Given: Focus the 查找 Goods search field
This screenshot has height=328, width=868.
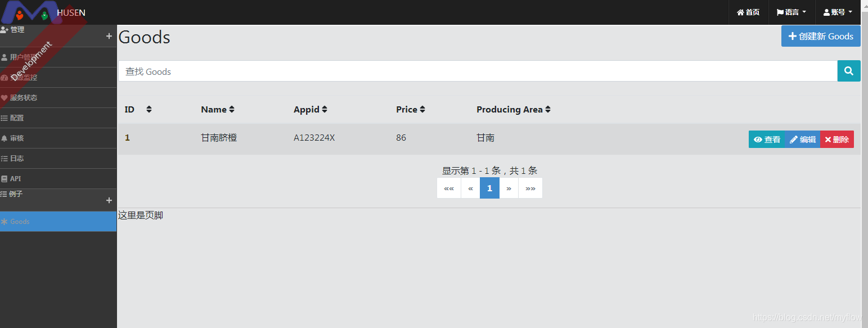Looking at the screenshot, I should tap(478, 71).
